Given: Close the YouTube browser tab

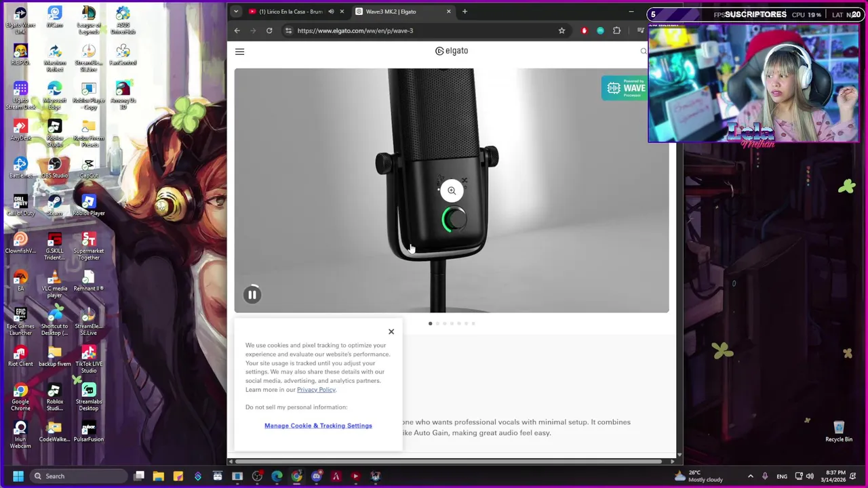Looking at the screenshot, I should pos(342,12).
